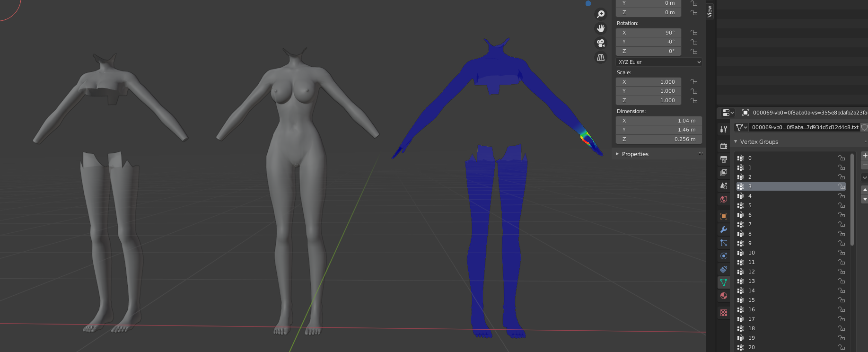
Task: Toggle the camera view icon
Action: point(601,43)
